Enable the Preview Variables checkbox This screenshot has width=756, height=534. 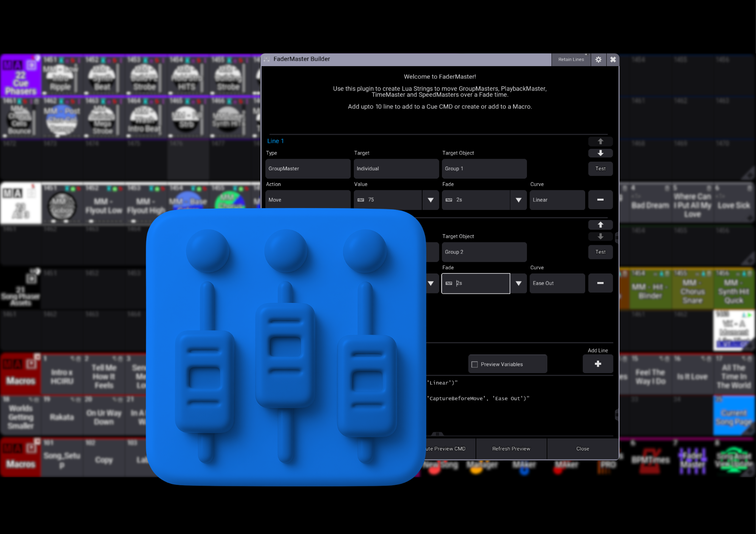click(x=475, y=364)
